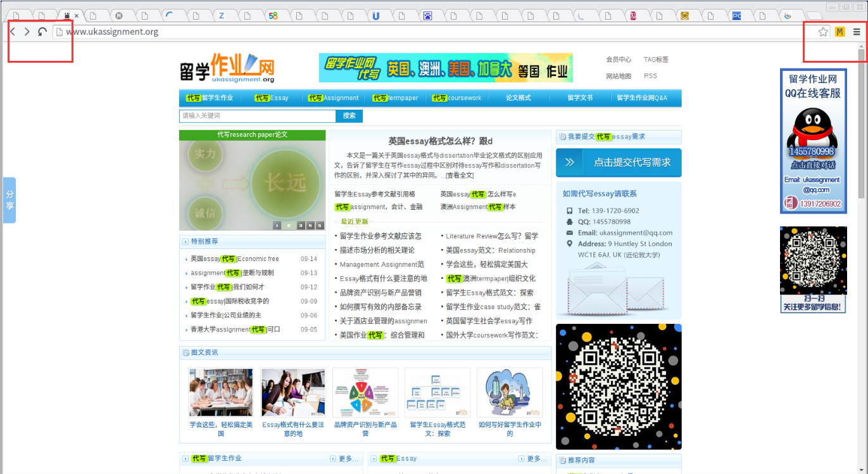
Task: Open the 学会这些，轻松搞定美国 classroom thumbnail
Action: click(x=220, y=392)
